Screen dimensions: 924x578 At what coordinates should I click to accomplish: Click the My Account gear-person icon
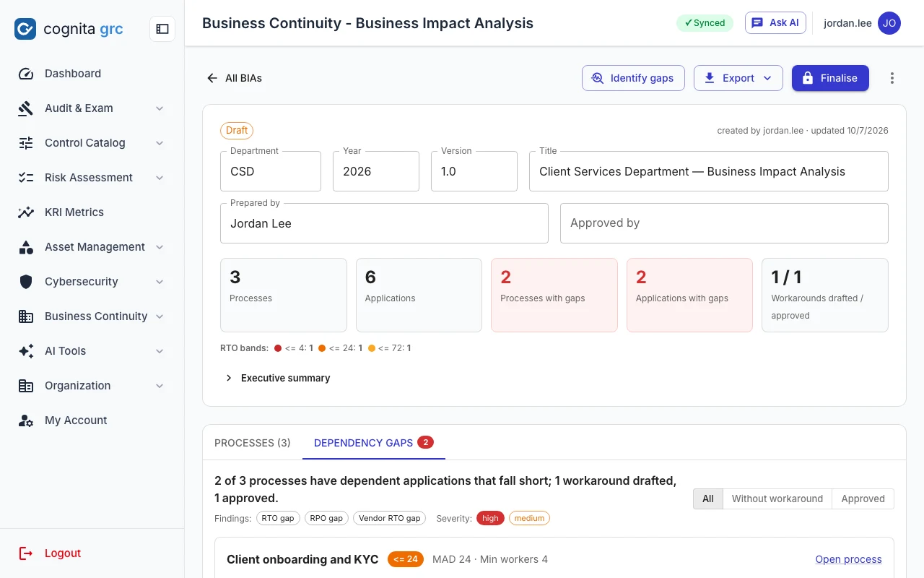[x=26, y=420]
